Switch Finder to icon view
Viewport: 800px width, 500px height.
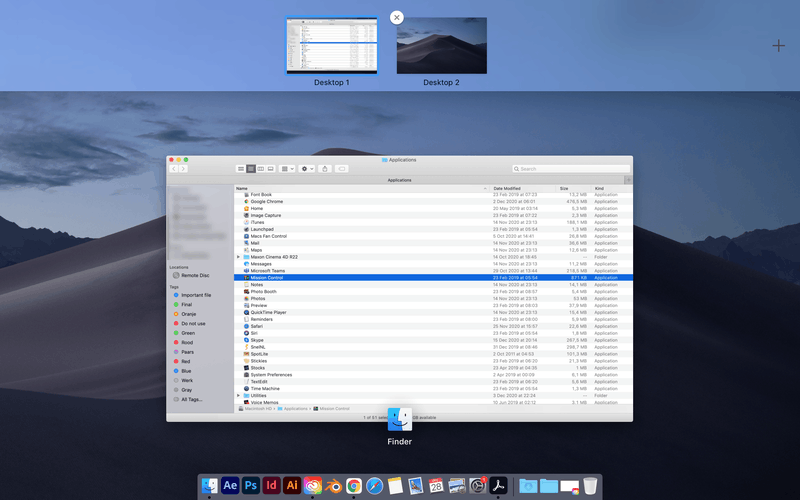241,169
